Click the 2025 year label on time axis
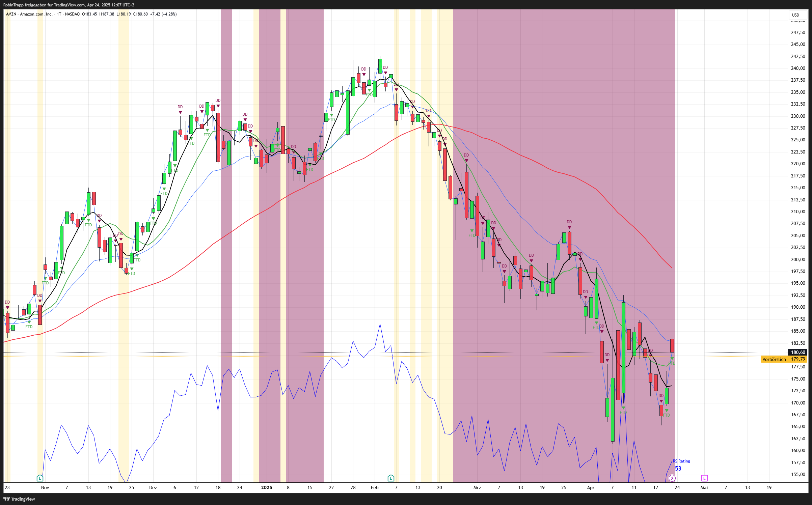812x505 pixels. pyautogui.click(x=266, y=487)
